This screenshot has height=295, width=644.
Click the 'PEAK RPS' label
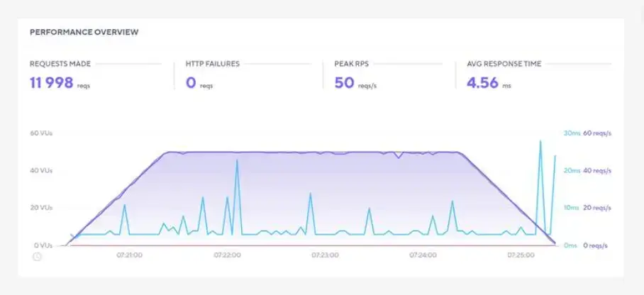[351, 64]
